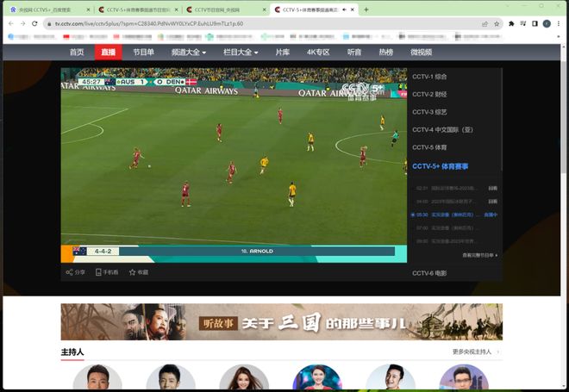
Task: Close the active CCTV-5+ live tab
Action: pyautogui.click(x=353, y=9)
